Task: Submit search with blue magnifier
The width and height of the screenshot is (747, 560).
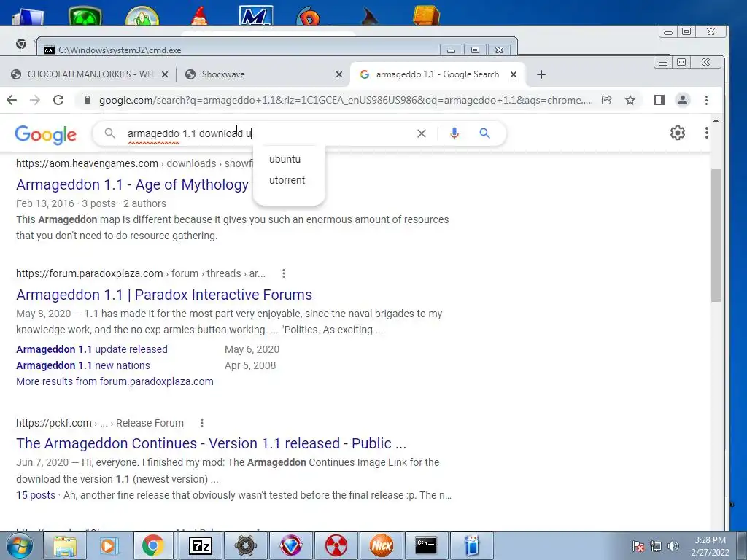Action: 484,133
